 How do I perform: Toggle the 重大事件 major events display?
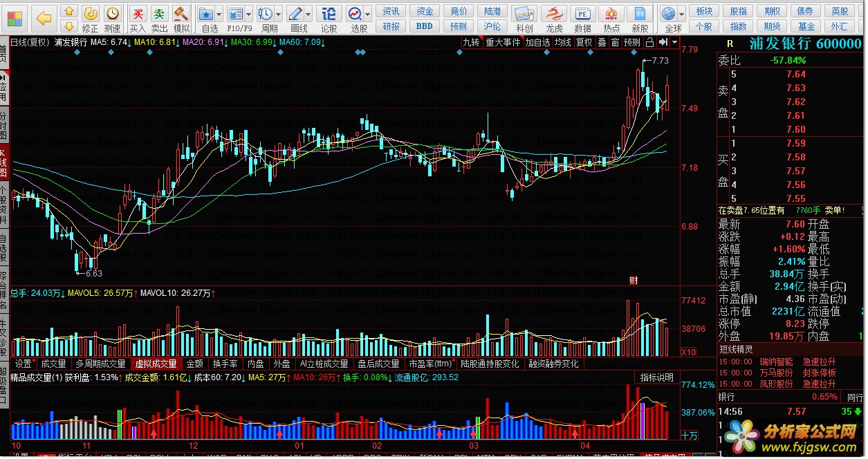pyautogui.click(x=503, y=42)
